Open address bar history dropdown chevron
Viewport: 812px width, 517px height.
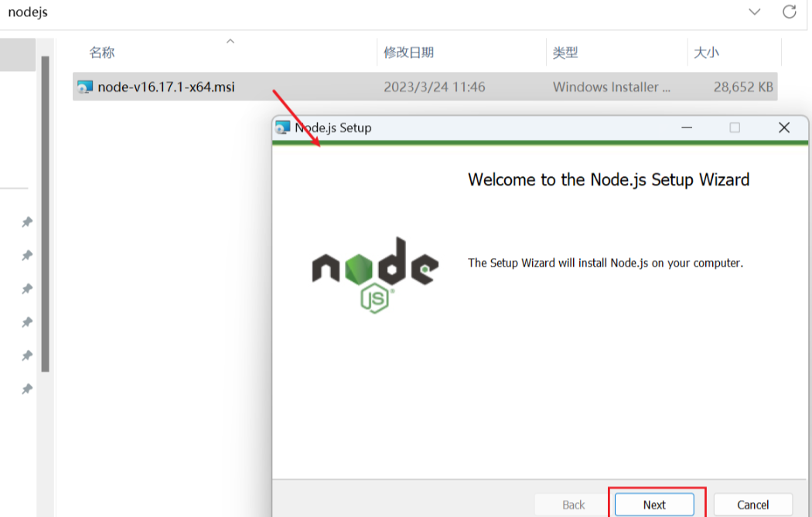pos(755,12)
